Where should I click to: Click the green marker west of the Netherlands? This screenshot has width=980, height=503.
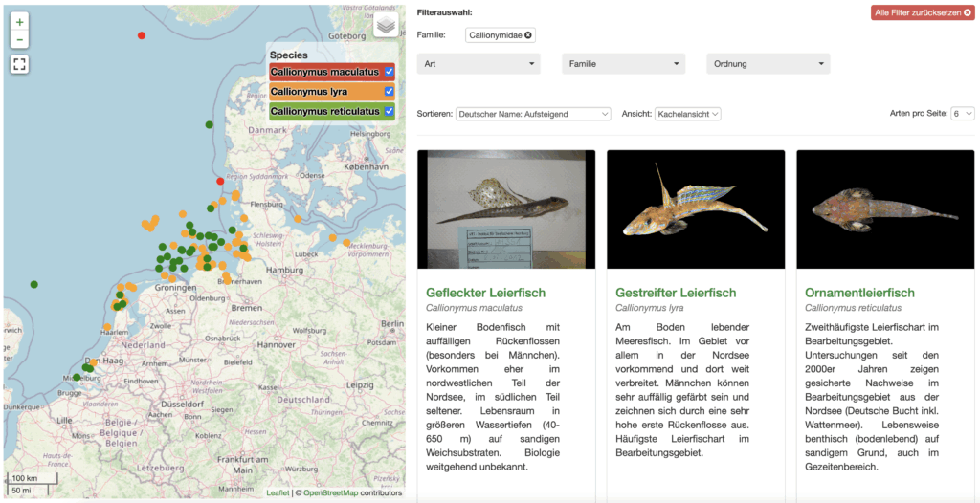(x=34, y=284)
